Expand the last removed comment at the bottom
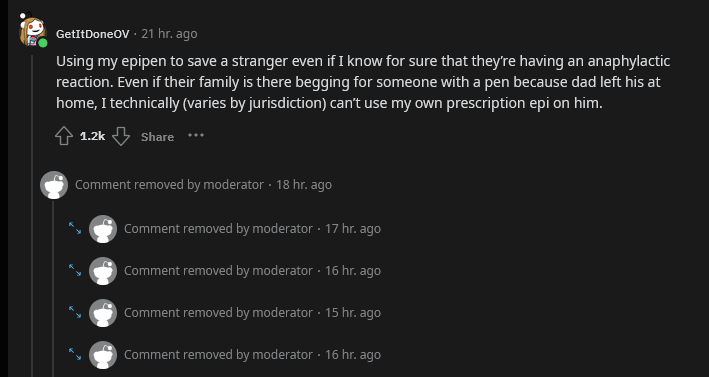 pyautogui.click(x=75, y=354)
